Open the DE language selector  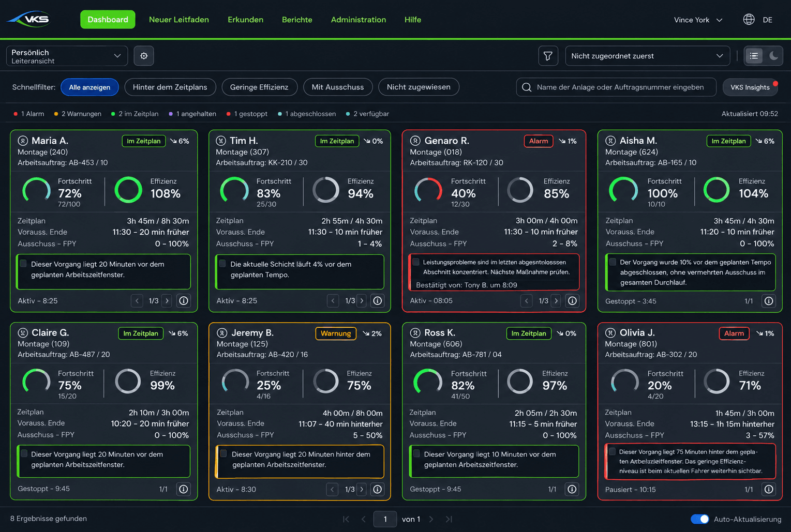[768, 20]
